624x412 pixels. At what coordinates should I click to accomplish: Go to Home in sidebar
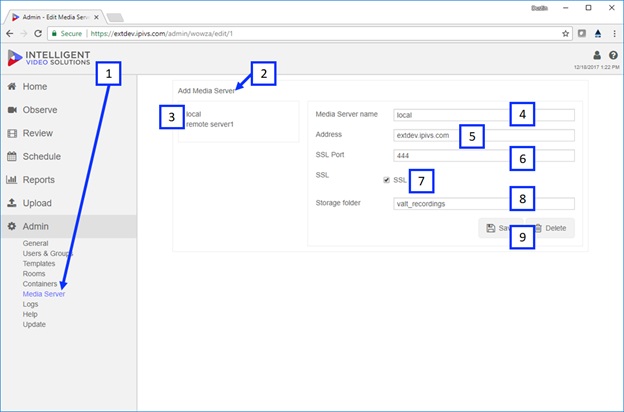point(35,86)
